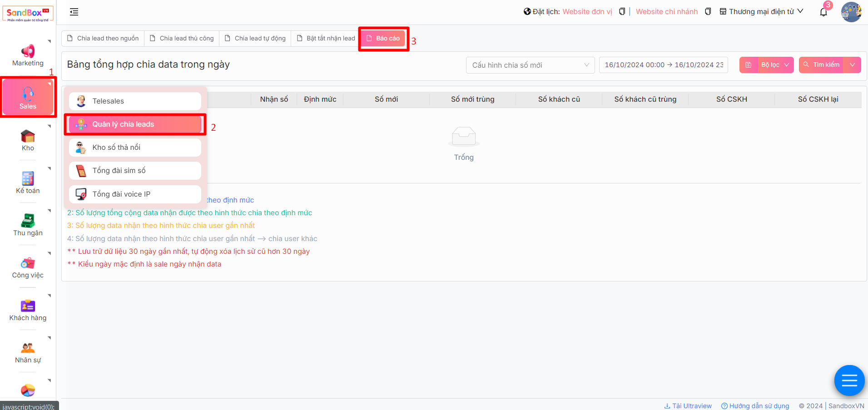Open the blue floating menu button
The image size is (868, 410).
click(849, 380)
